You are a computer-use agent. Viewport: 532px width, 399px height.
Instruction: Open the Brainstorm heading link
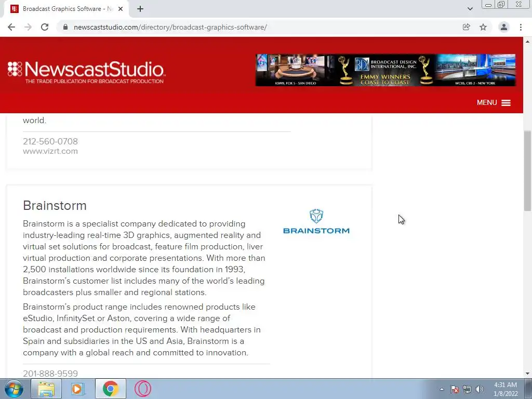[55, 206]
